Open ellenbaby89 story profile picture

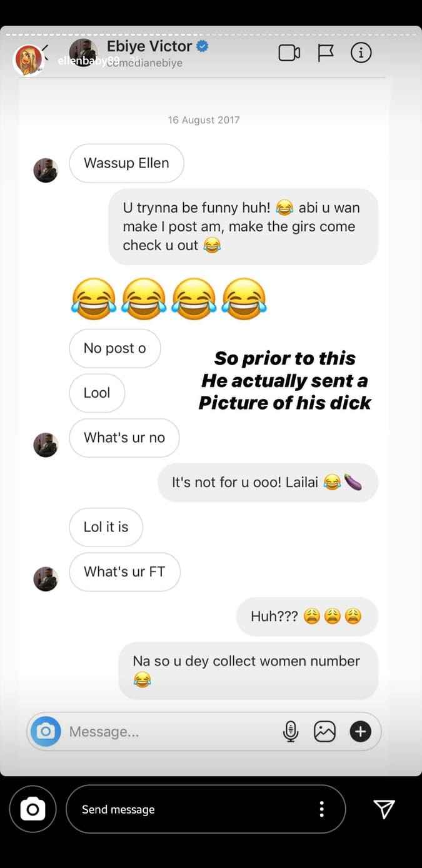coord(29,60)
